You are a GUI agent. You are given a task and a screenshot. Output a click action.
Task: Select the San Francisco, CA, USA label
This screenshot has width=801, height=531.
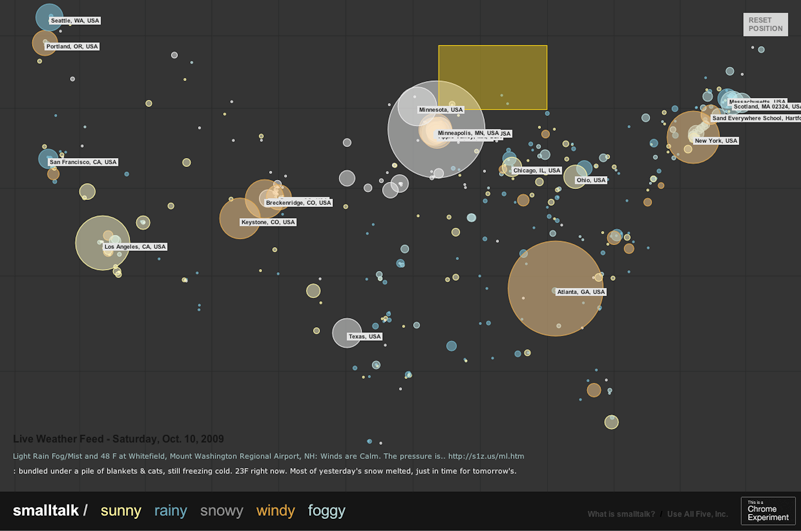(x=83, y=162)
